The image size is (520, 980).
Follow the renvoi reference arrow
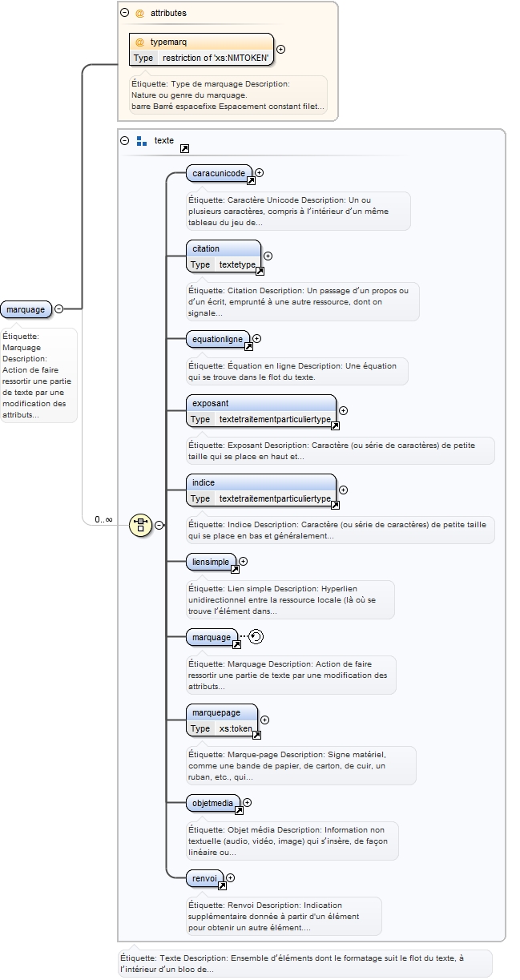click(x=222, y=886)
